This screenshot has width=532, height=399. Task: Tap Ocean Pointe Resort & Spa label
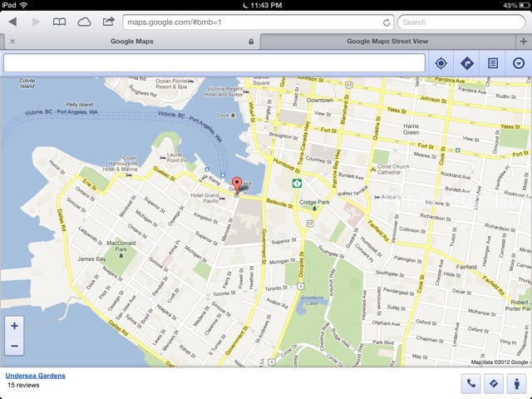click(x=172, y=84)
